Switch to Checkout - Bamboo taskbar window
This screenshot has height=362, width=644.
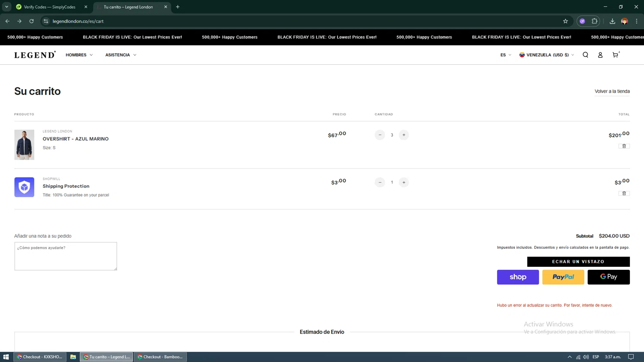click(160, 357)
